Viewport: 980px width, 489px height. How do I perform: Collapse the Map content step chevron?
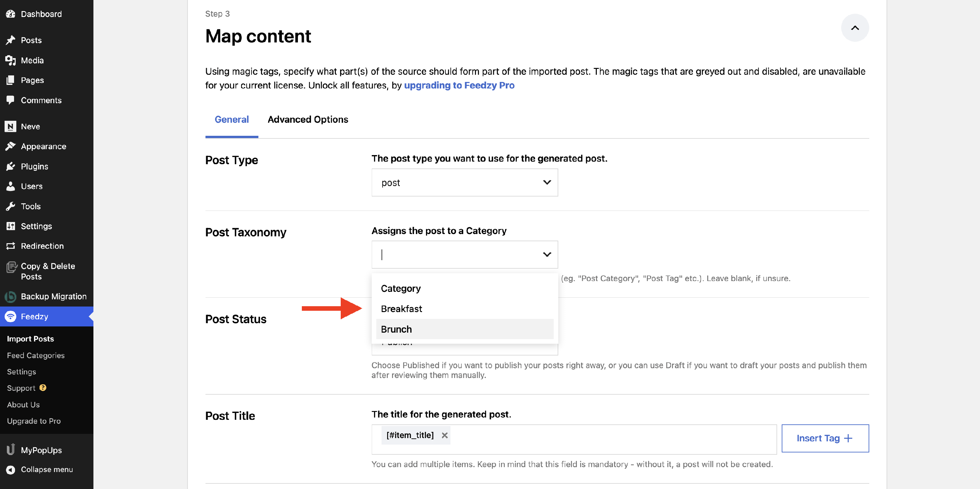855,28
